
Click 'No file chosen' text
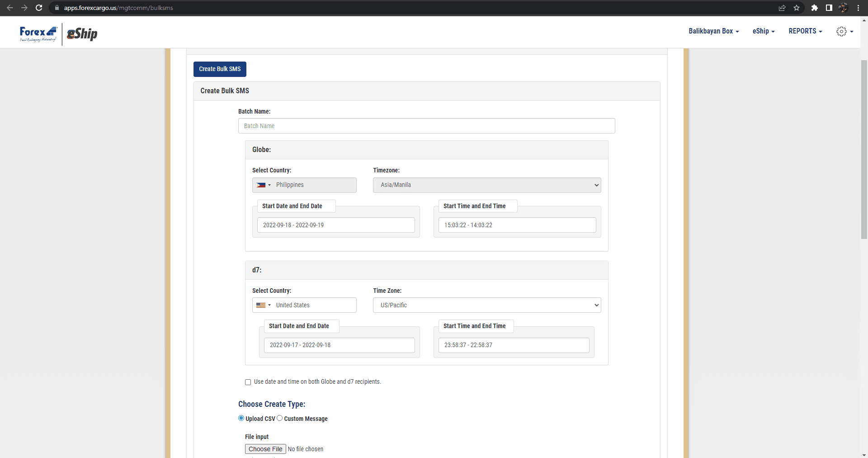point(306,449)
